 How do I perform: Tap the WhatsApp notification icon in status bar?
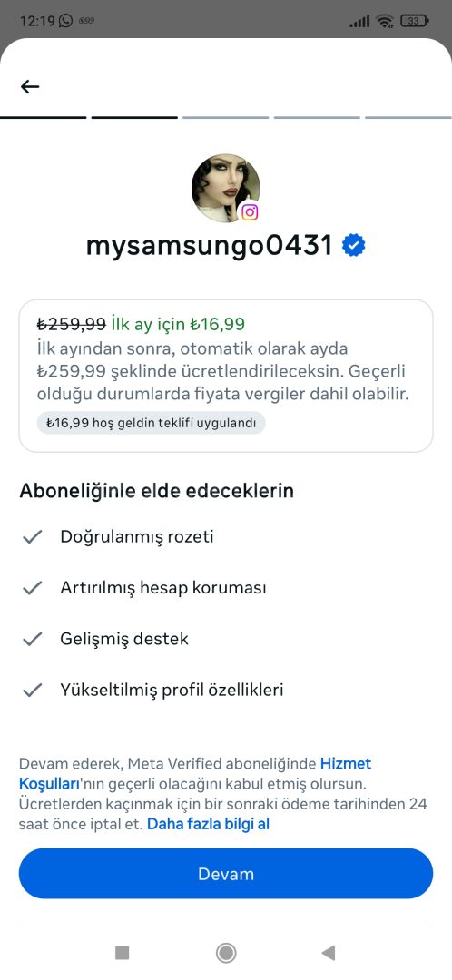coord(65,21)
